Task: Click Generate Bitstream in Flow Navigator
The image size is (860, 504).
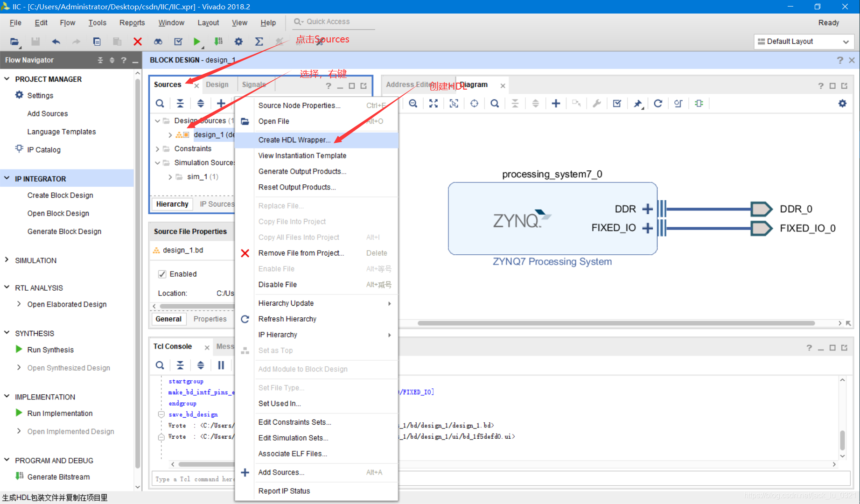Action: tap(58, 476)
